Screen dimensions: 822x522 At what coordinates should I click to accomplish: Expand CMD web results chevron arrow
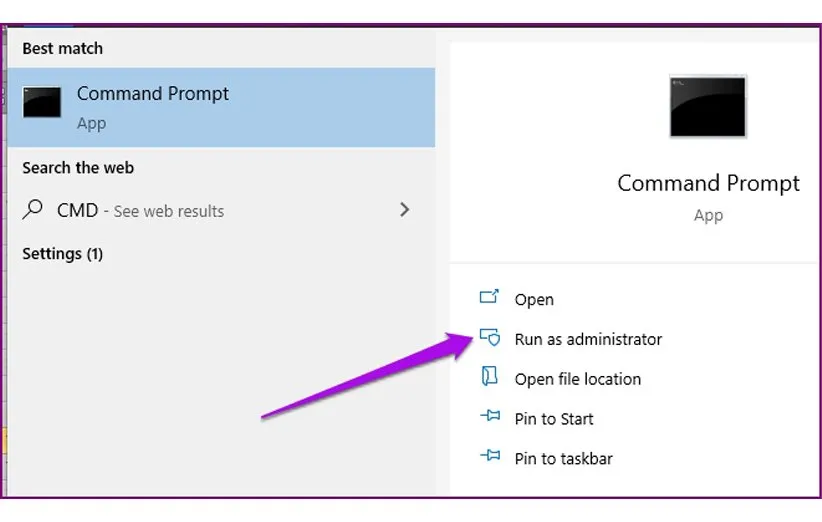(x=404, y=210)
